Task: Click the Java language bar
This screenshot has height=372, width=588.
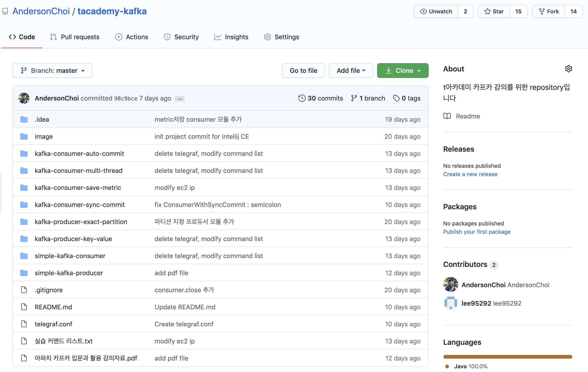Action: [507, 357]
